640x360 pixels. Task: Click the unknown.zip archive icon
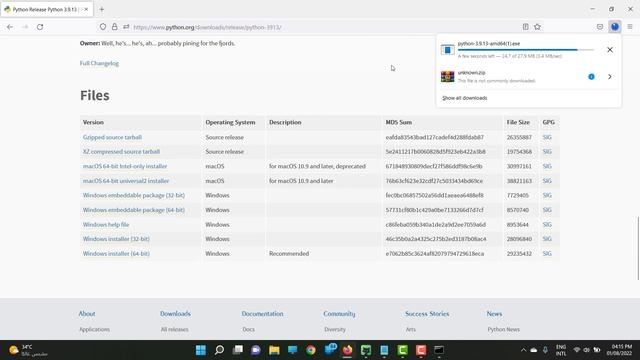[447, 76]
